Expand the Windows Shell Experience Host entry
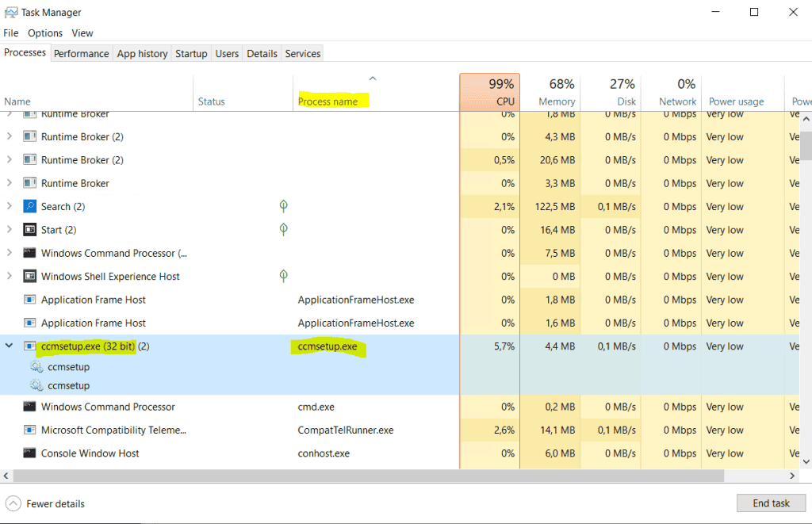This screenshot has width=812, height=524. (9, 276)
